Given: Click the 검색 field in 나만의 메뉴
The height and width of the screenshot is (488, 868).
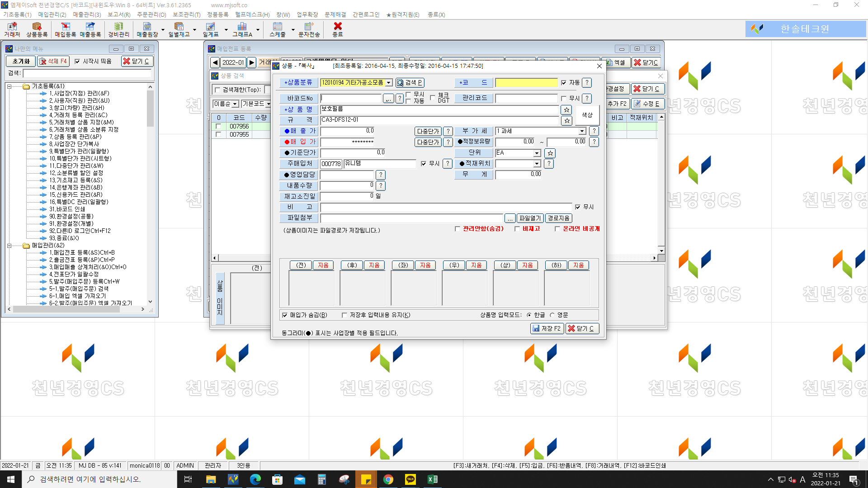Looking at the screenshot, I should (x=87, y=73).
